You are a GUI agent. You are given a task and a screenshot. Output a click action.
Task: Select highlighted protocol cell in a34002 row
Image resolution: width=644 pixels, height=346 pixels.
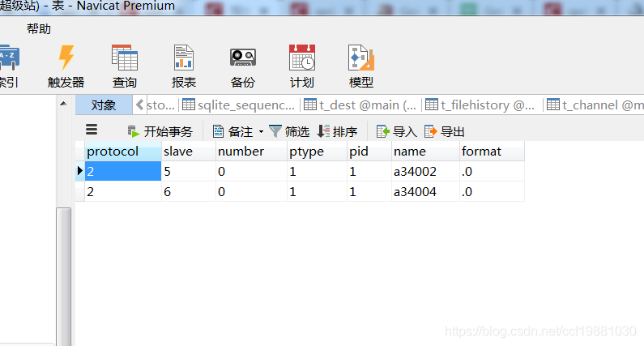tap(123, 171)
